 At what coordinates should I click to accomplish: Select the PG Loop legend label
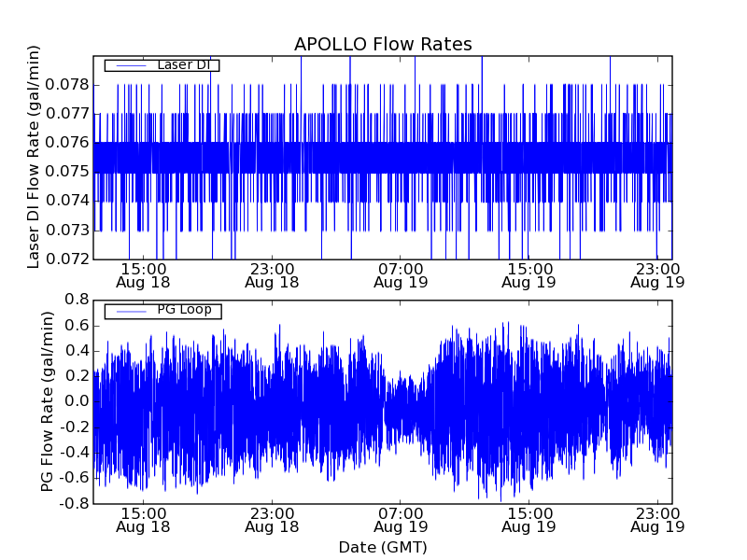pyautogui.click(x=184, y=310)
